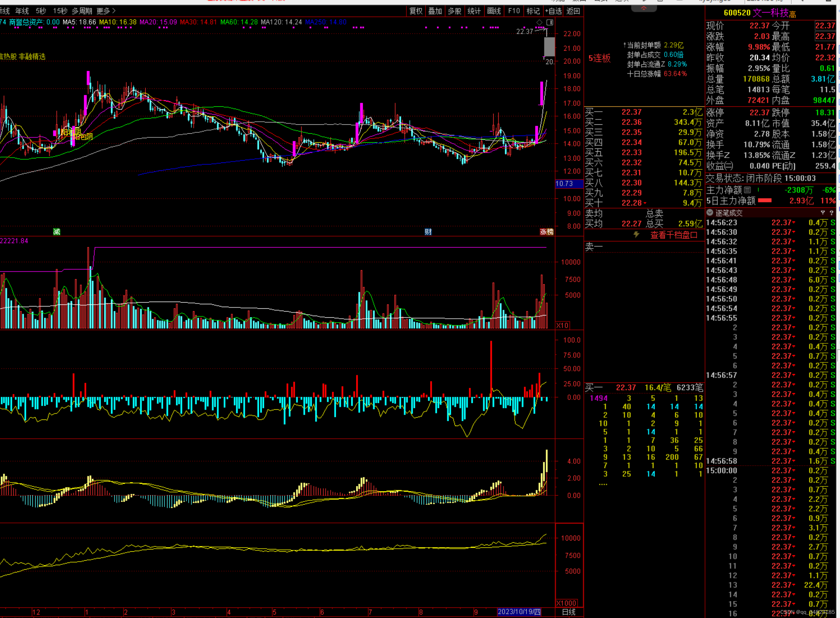Click the red collapse chevron at the top
The width and height of the screenshot is (840, 618).
pos(643,8)
